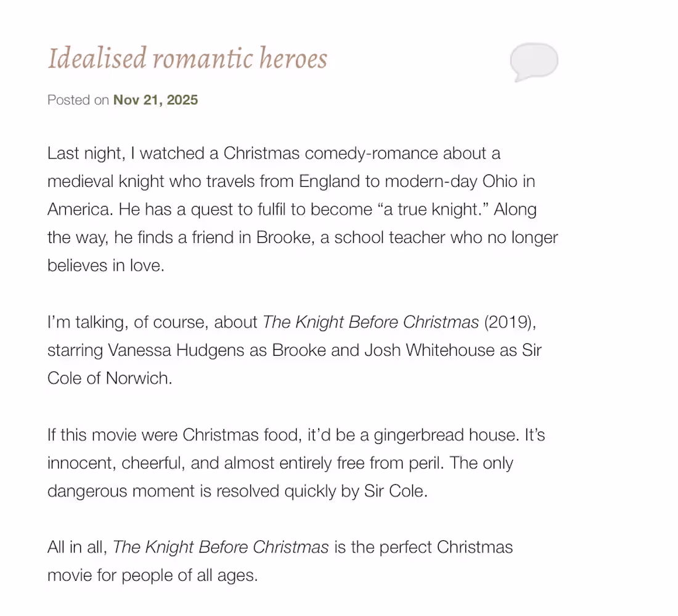Click the italic movie title after "All in all"
This screenshot has height=616, width=678.
221,547
